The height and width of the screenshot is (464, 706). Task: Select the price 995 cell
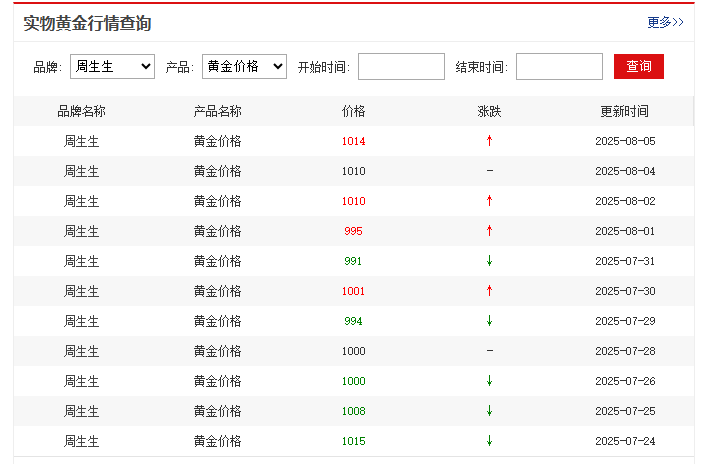pyautogui.click(x=353, y=231)
